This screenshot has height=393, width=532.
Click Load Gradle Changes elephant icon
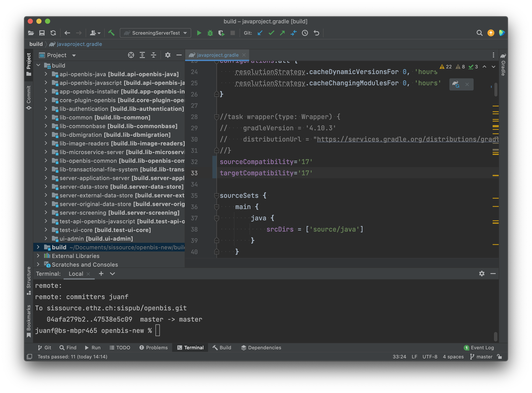[x=456, y=84]
